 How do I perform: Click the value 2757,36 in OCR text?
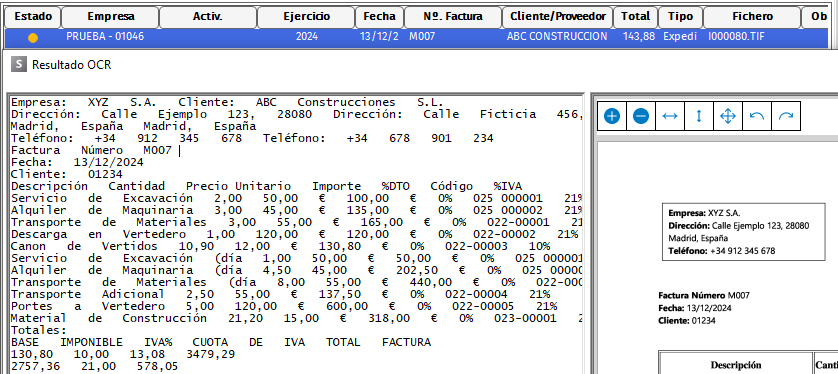click(35, 366)
